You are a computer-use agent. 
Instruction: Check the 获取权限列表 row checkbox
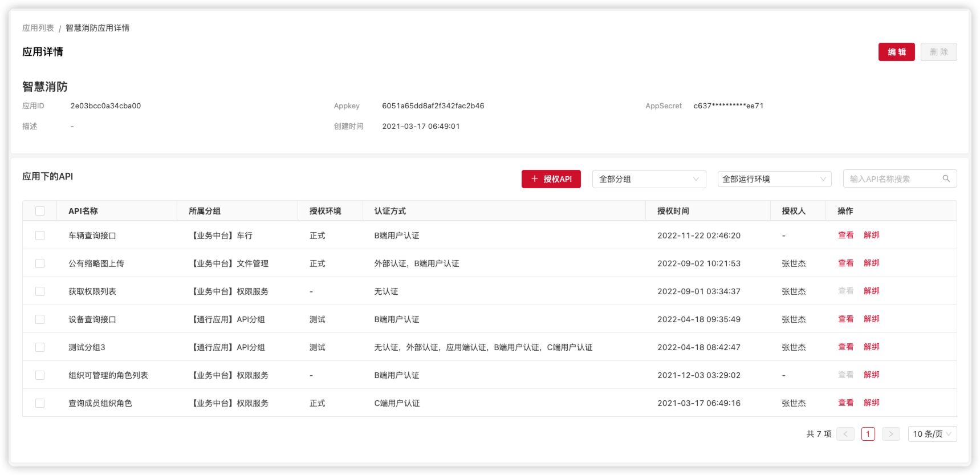point(40,291)
